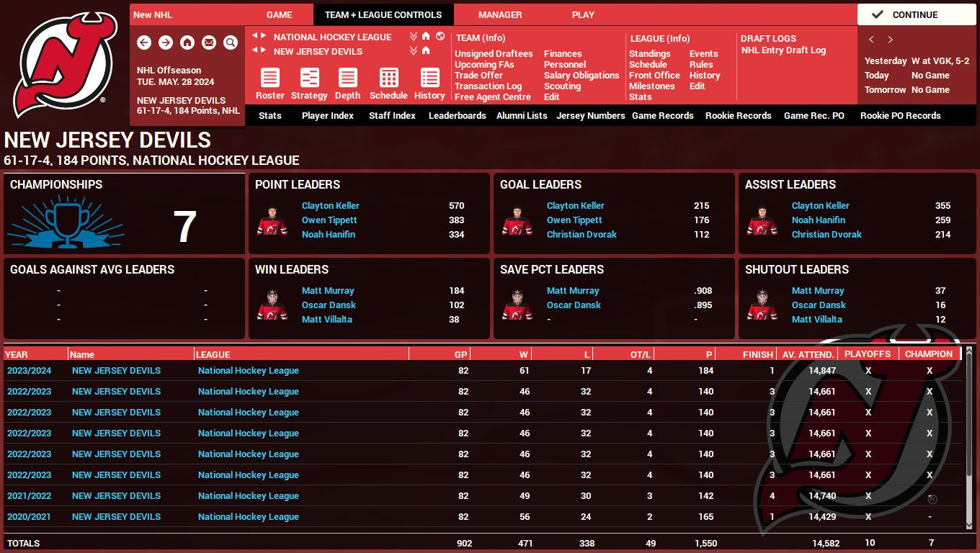Click the Devils logo top left
This screenshot has width=980, height=553.
click(65, 65)
